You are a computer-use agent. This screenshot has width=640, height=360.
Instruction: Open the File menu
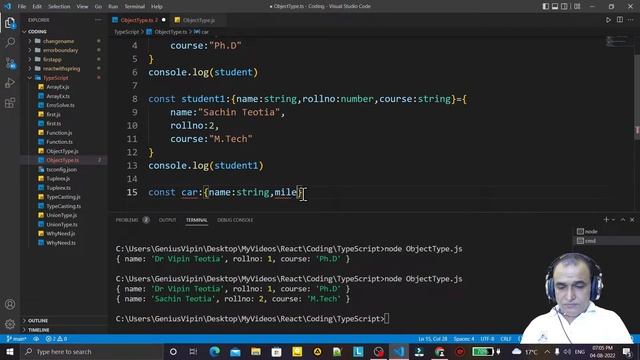[x=22, y=7]
